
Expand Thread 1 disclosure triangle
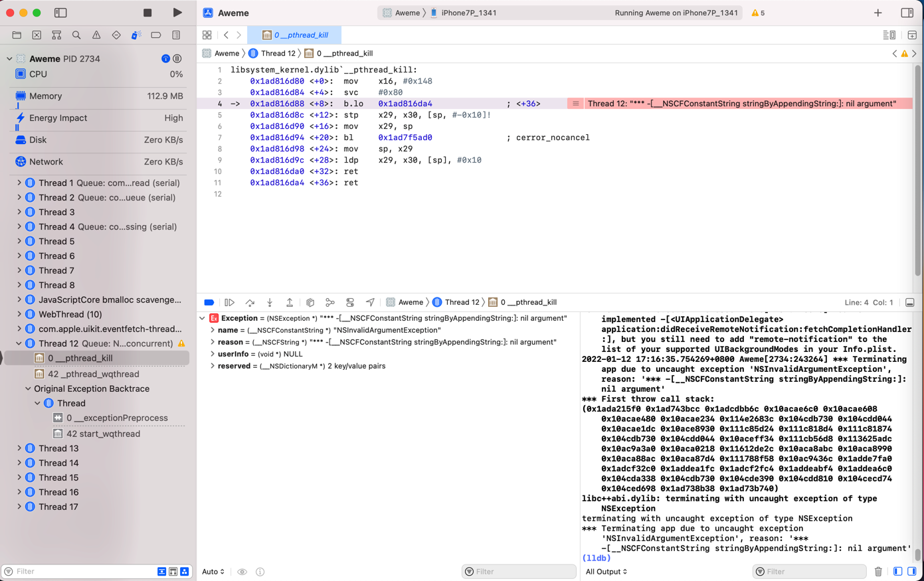[x=19, y=183]
